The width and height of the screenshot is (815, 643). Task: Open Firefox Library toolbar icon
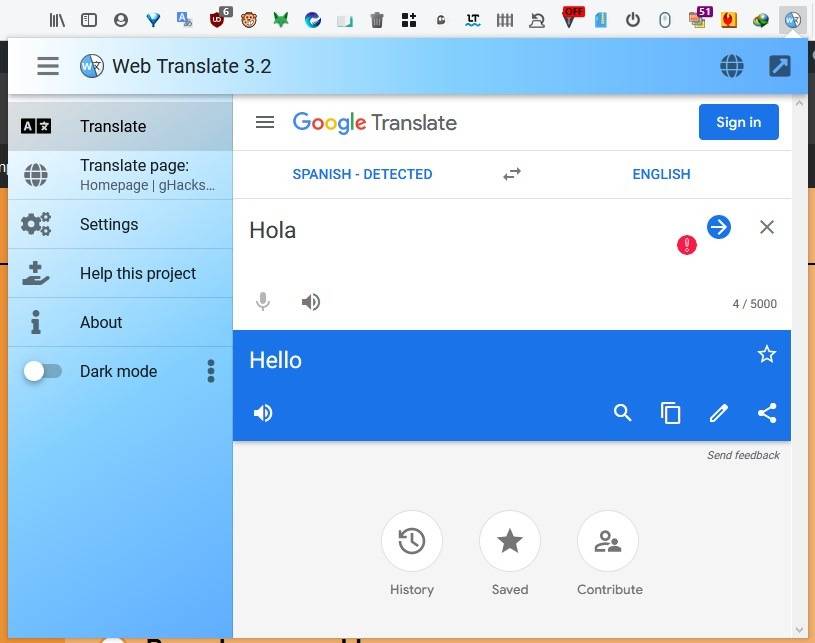coord(57,20)
